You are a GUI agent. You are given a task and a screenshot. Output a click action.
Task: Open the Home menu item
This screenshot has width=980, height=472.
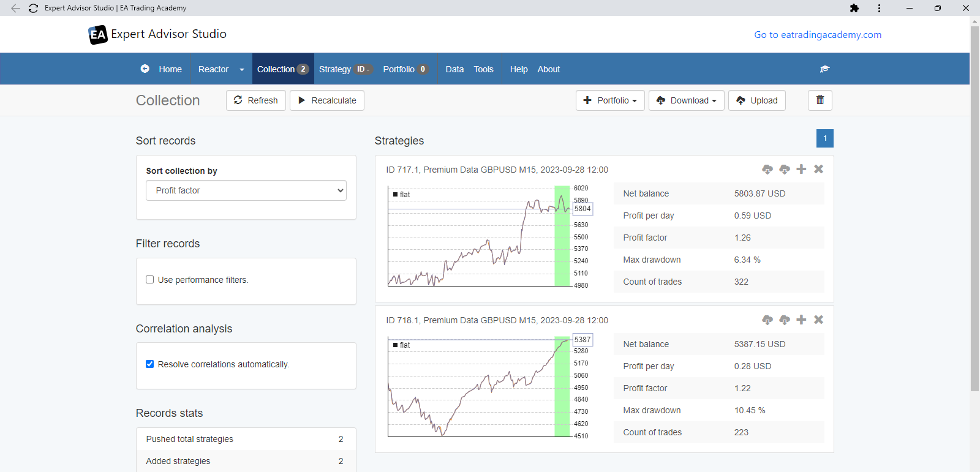[x=170, y=69]
